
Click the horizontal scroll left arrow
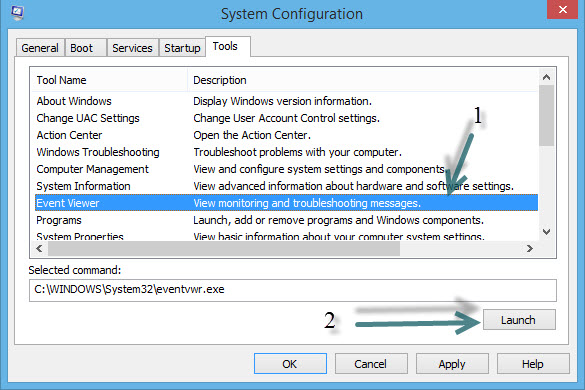pyautogui.click(x=40, y=249)
